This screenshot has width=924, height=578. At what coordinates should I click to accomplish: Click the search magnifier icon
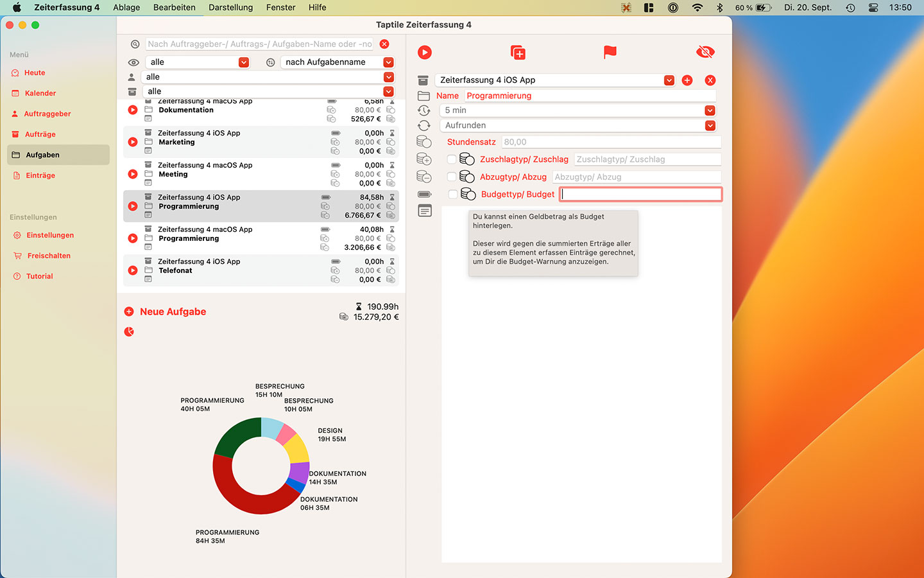[x=135, y=44]
